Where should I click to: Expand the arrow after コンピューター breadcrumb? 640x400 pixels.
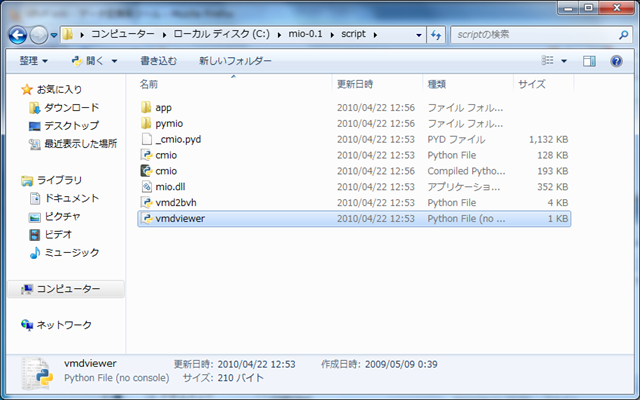[164, 35]
